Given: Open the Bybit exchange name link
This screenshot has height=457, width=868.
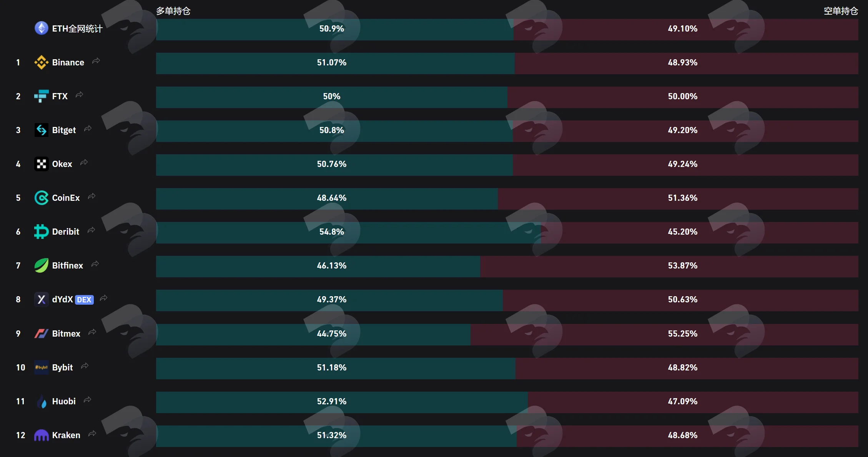Looking at the screenshot, I should coord(62,367).
